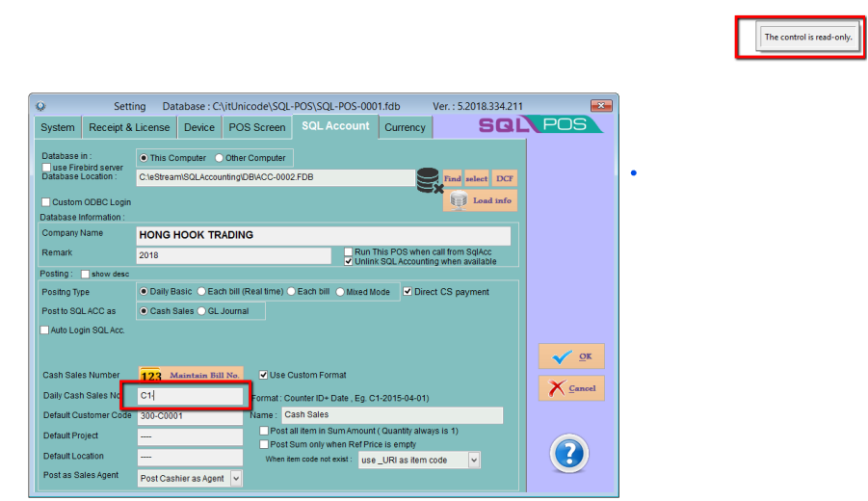Click Load info button
Viewport: 868px width, 501px height.
480,200
